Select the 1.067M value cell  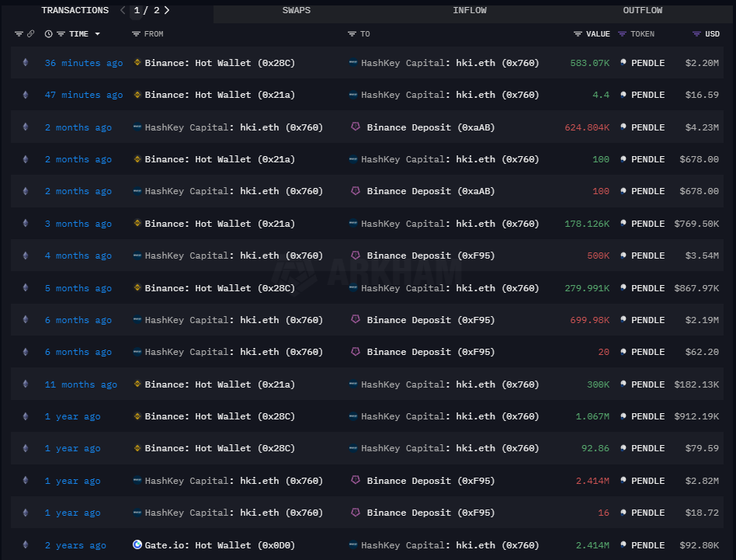coord(592,416)
